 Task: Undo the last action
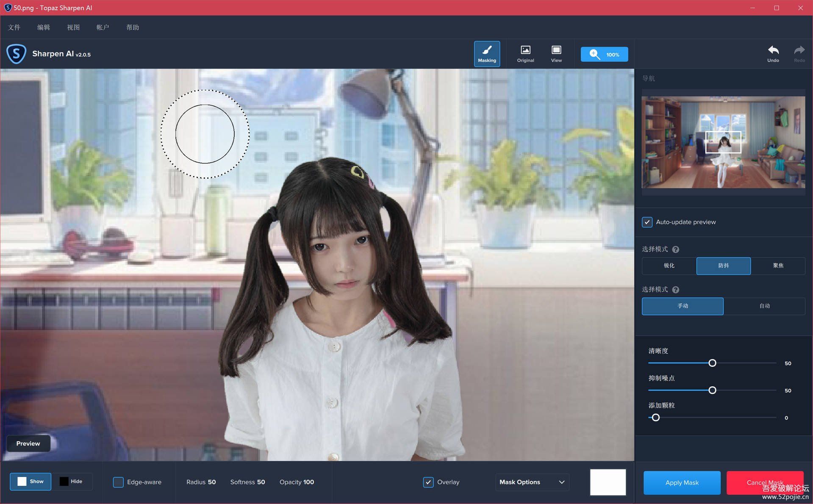773,54
